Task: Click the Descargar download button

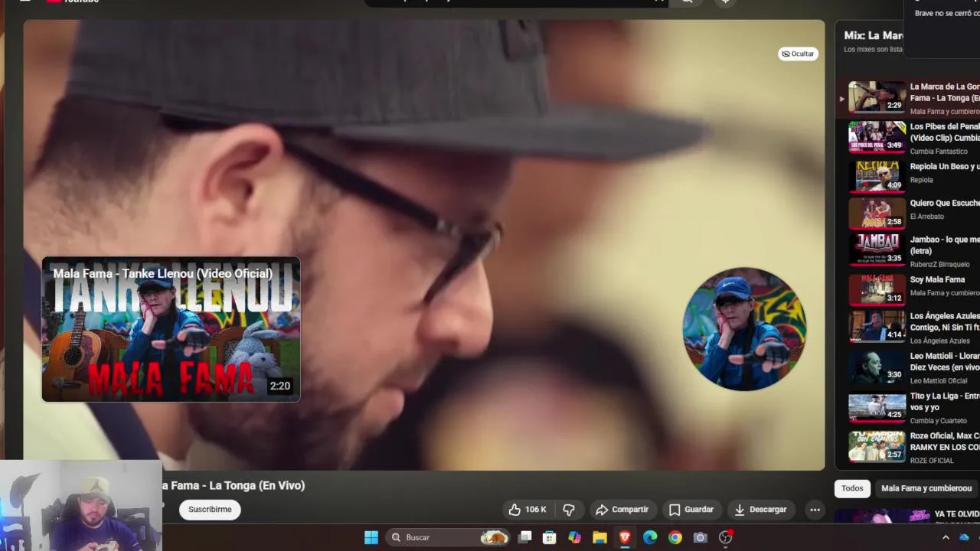Action: (x=760, y=510)
